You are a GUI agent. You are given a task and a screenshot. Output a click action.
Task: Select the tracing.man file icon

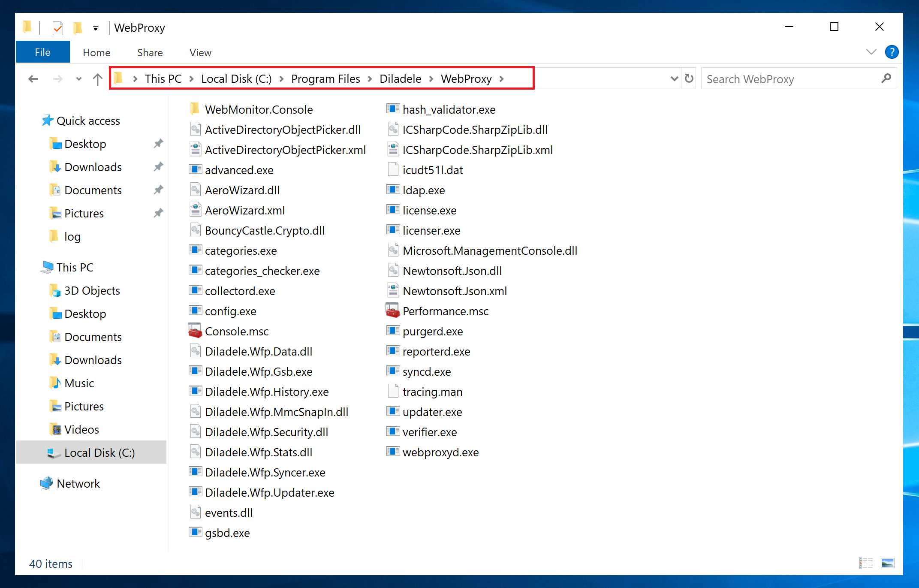point(393,391)
